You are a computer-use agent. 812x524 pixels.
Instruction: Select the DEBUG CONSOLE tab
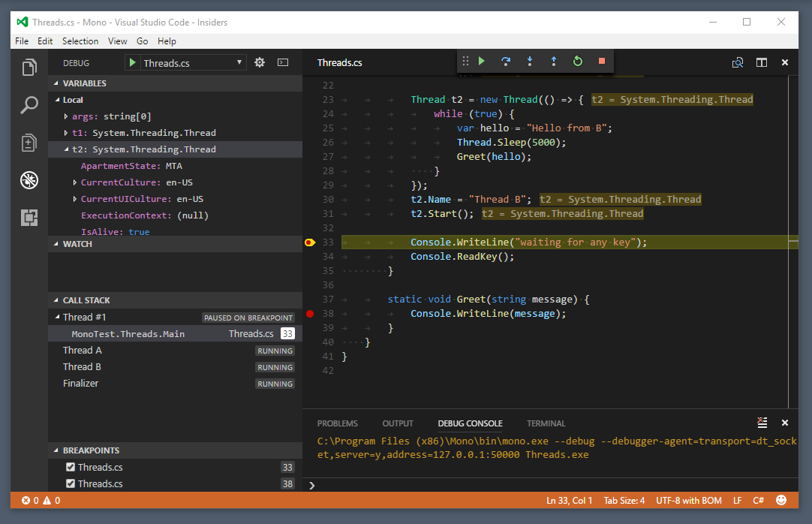click(x=471, y=423)
